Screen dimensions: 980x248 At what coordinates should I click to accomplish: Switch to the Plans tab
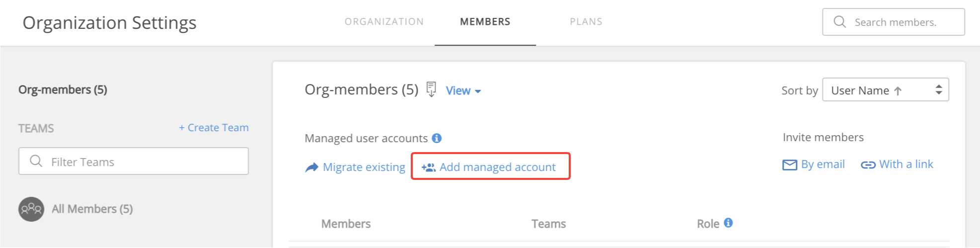(x=586, y=22)
